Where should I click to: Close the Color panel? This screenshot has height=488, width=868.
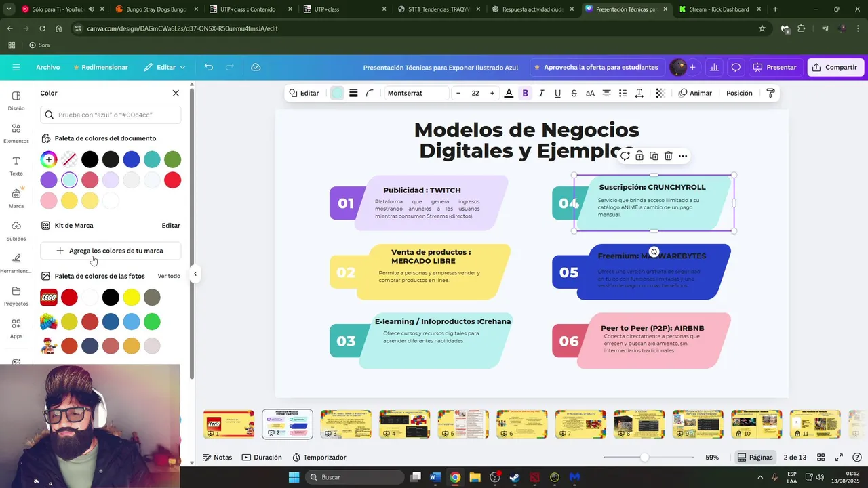tap(176, 93)
